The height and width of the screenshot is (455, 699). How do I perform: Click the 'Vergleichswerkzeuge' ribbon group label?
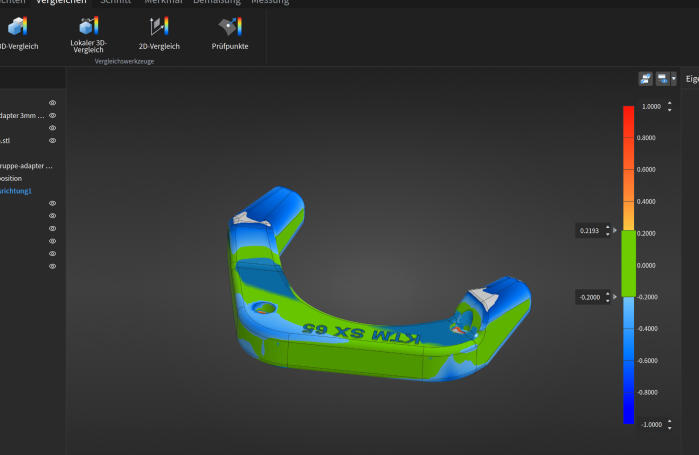(124, 61)
